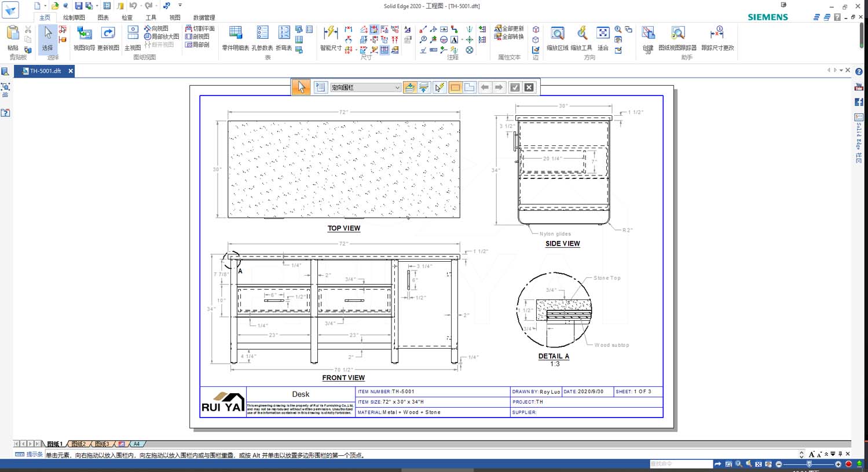Open the Solid Edge application menu button
The width and height of the screenshot is (868, 472).
[10, 9]
